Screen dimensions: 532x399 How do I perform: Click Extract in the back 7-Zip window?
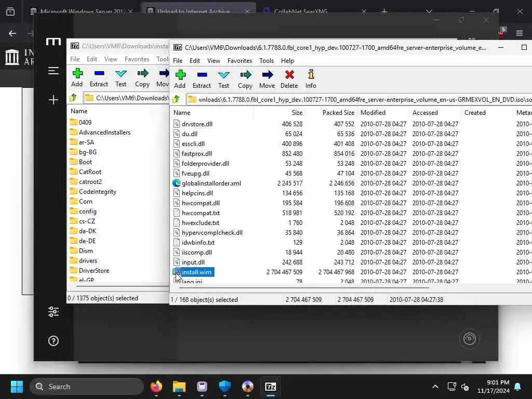(99, 77)
